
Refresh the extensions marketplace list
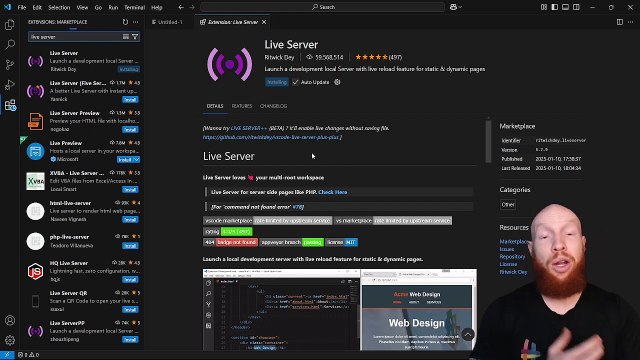coord(125,22)
